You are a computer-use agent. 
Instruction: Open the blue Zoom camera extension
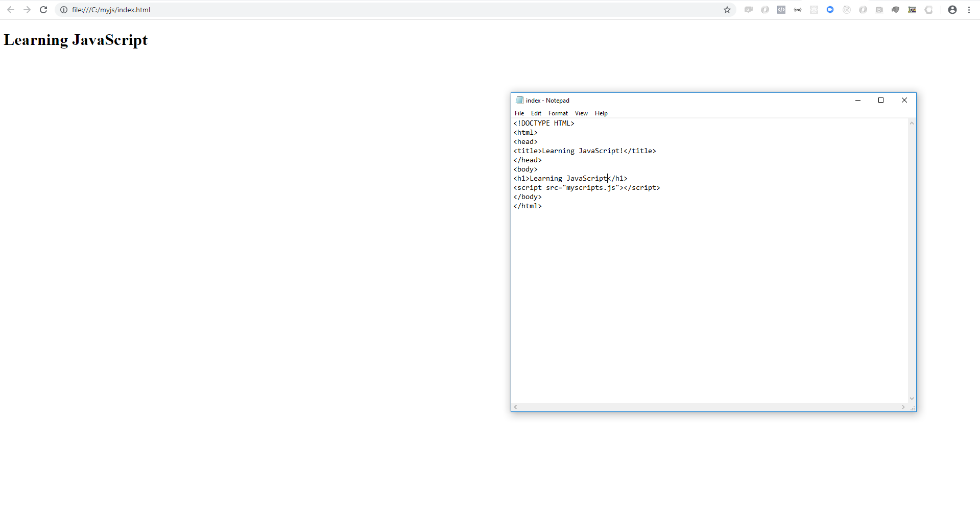tap(830, 10)
